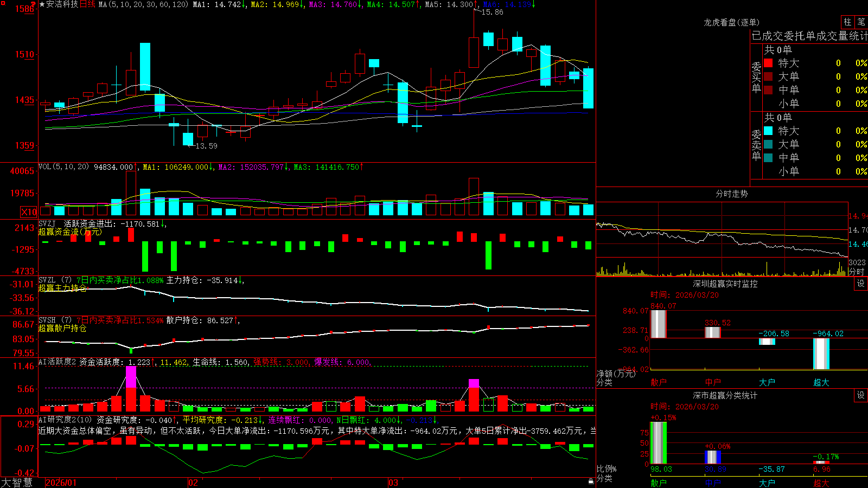Click the 笔 display mode button
This screenshot has width=868, height=488.
click(x=861, y=22)
